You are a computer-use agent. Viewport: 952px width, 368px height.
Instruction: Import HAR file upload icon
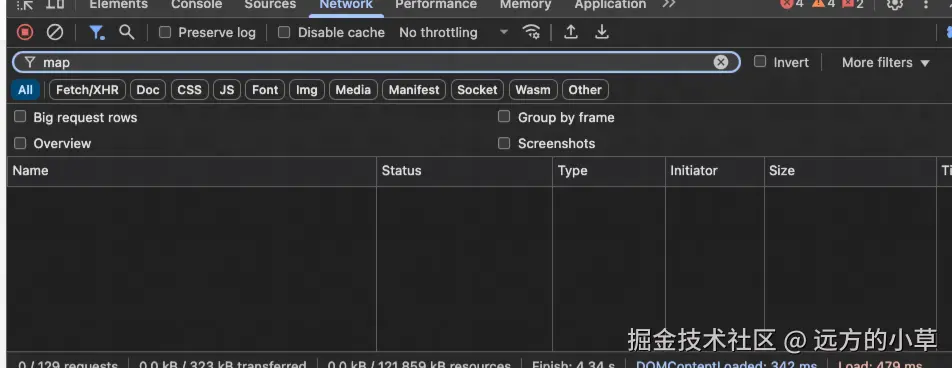click(571, 32)
